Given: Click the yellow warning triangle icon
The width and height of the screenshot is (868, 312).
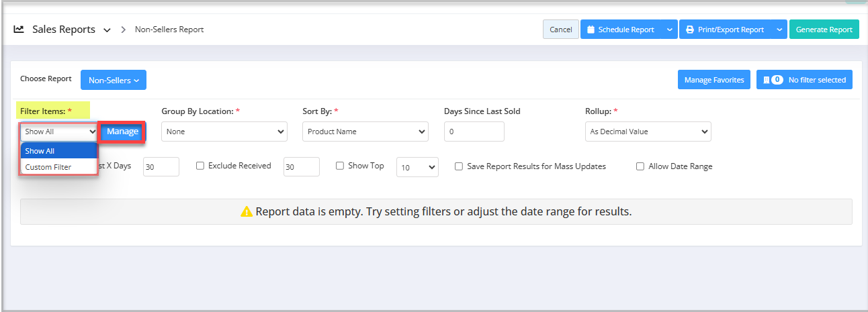Looking at the screenshot, I should (x=247, y=211).
